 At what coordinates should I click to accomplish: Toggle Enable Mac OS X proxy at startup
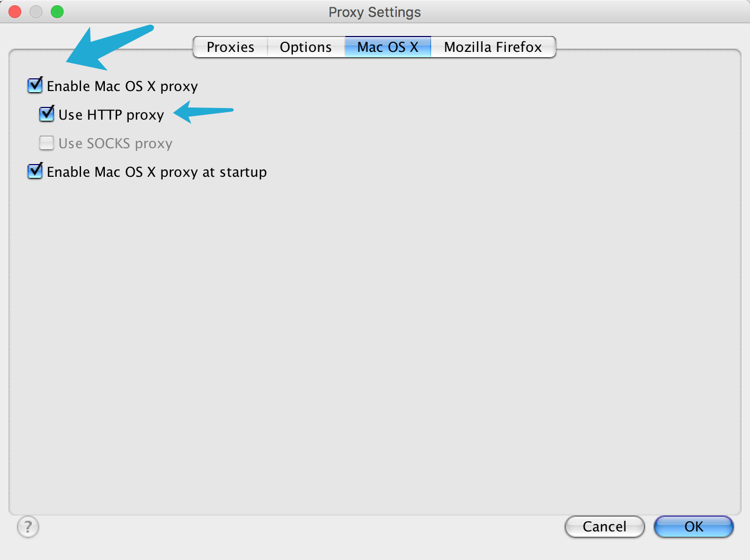(34, 171)
